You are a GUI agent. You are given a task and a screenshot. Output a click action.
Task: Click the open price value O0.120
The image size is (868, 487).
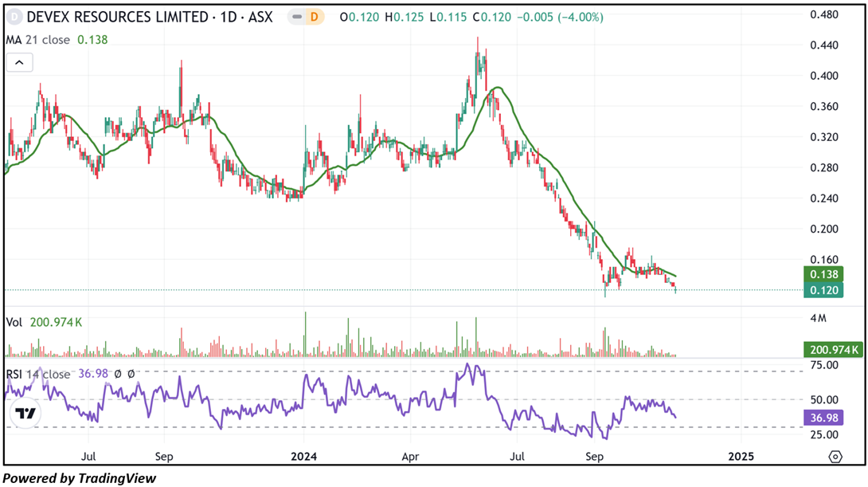tap(359, 18)
